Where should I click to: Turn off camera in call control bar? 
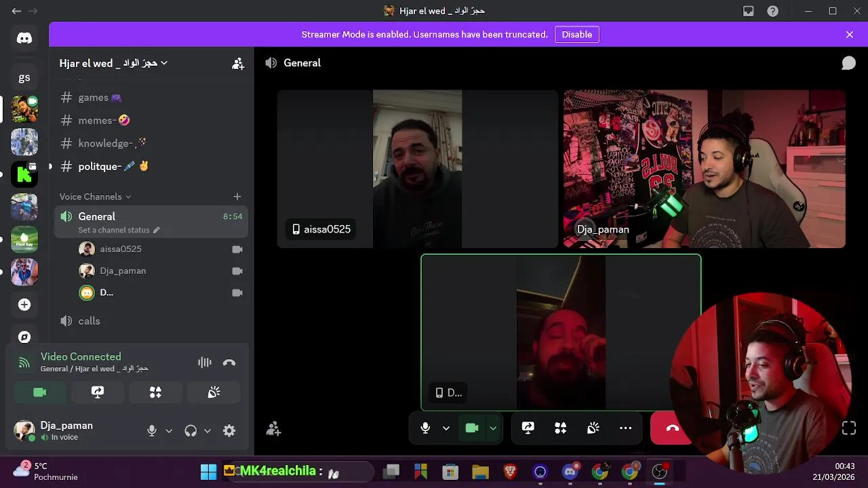[472, 428]
